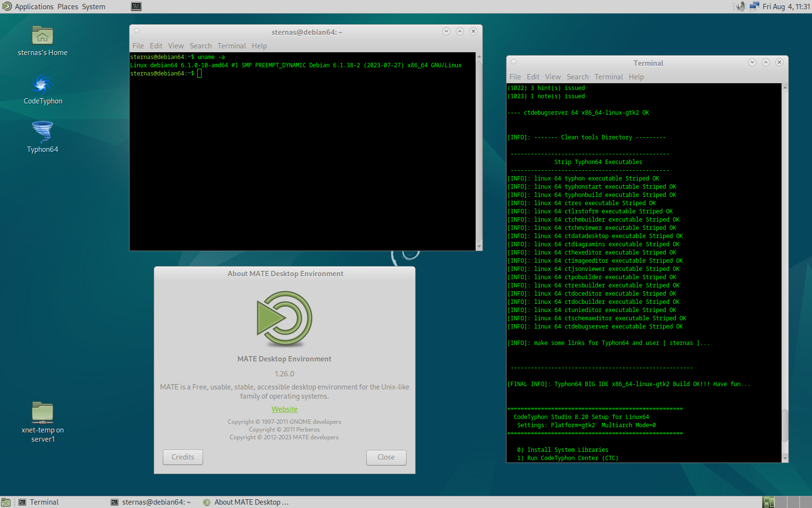Click the volume speaker icon in tray
Viewport: 812px width, 508px height.
[x=740, y=6]
